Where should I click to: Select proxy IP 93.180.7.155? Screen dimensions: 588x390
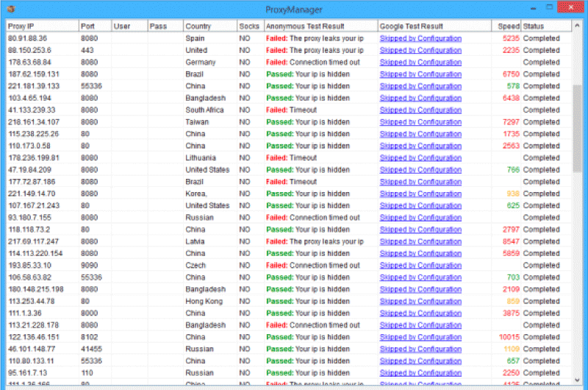(29, 218)
